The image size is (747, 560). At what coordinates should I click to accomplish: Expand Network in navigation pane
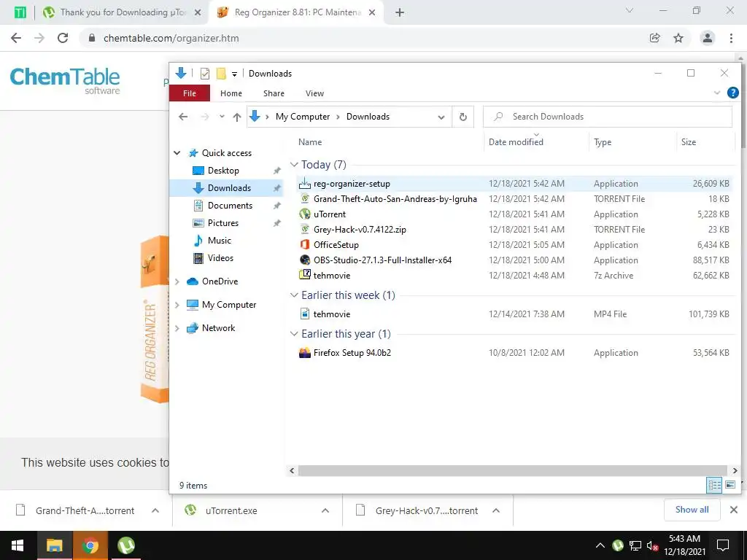(177, 328)
